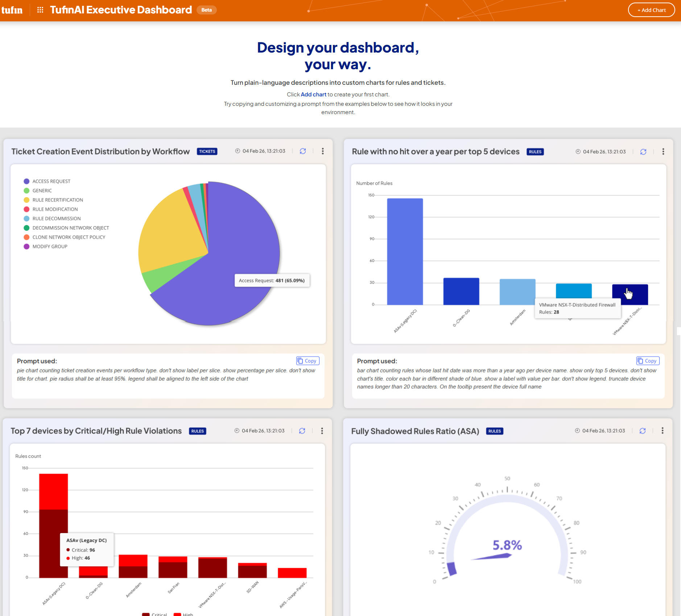Refresh the Rule with no hit chart
The height and width of the screenshot is (616, 681).
coord(643,152)
